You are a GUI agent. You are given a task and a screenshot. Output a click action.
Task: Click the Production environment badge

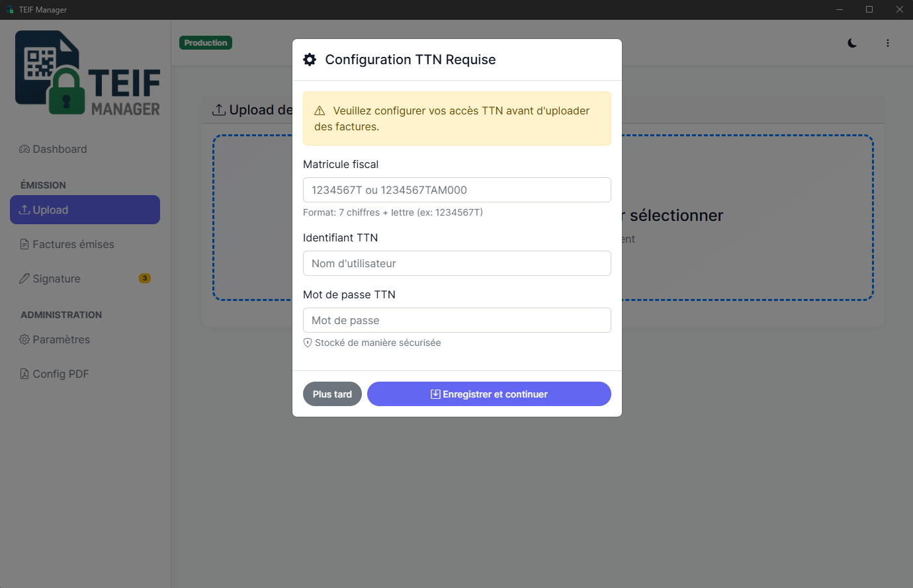pyautogui.click(x=206, y=43)
